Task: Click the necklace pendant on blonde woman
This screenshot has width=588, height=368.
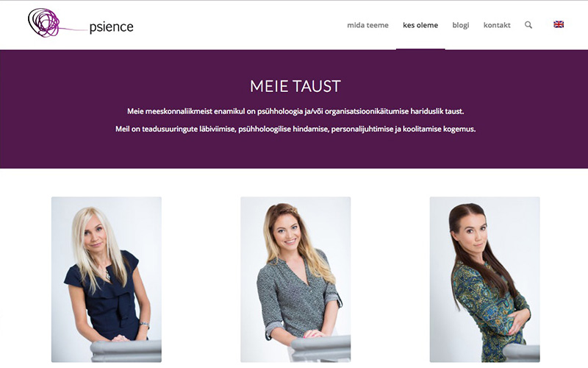Action: (108, 277)
